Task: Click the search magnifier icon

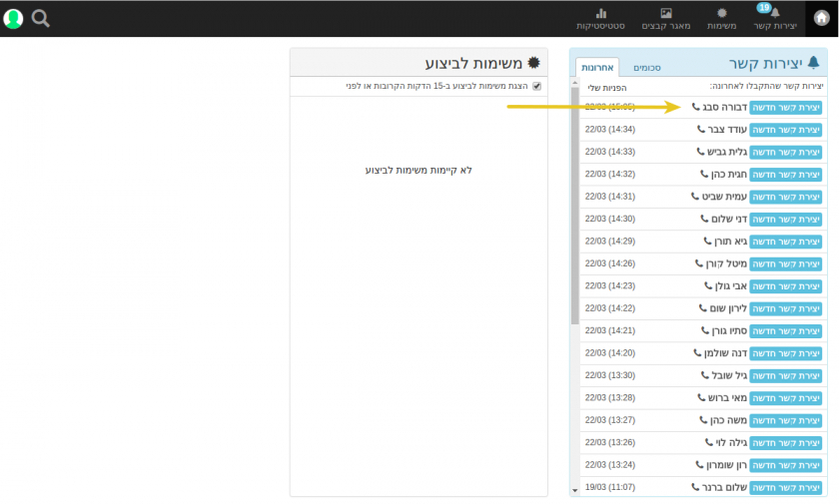Action: [x=40, y=18]
